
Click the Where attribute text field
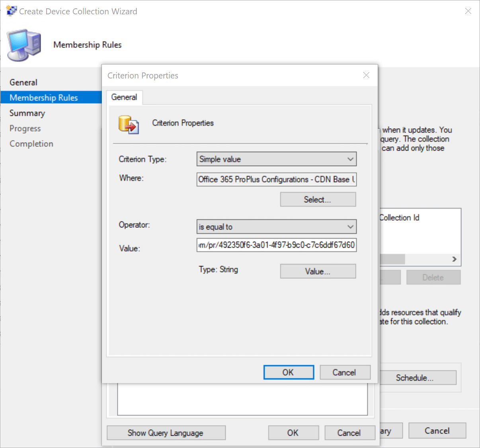coord(276,179)
